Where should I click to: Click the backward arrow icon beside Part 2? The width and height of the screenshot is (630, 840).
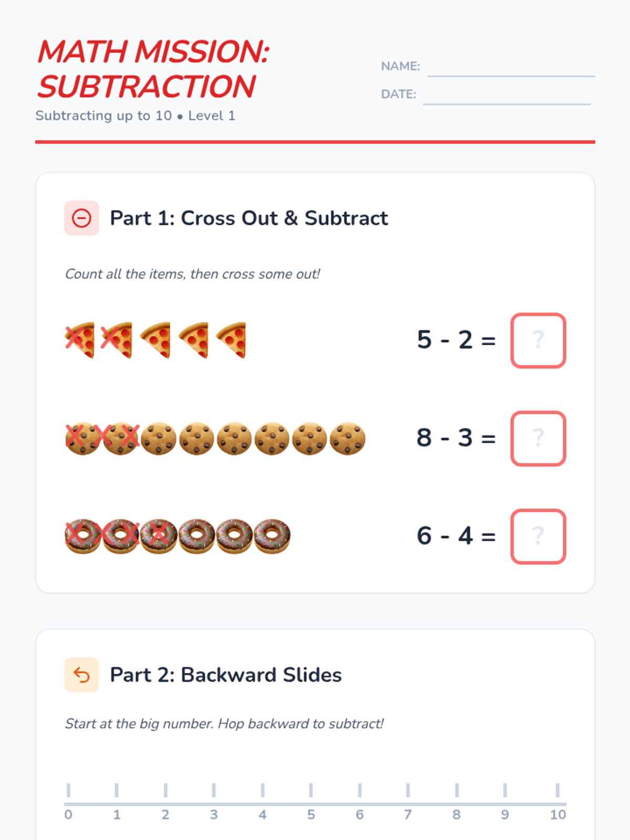point(81,675)
